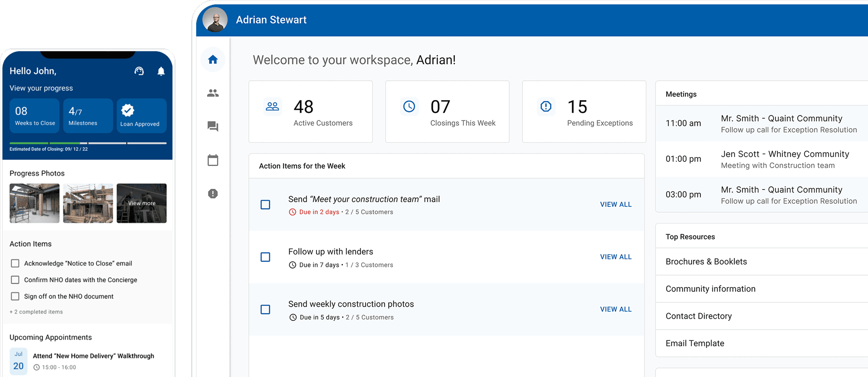The height and width of the screenshot is (377, 868).
Task: Open the Email Template resource
Action: pos(762,343)
